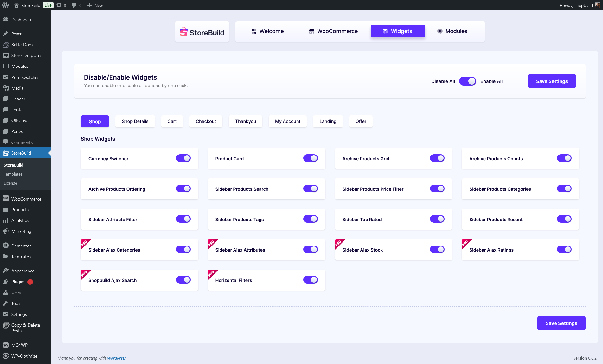Click the Users icon in sidebar
Screen dimensions: 603x364
(x=6, y=292)
